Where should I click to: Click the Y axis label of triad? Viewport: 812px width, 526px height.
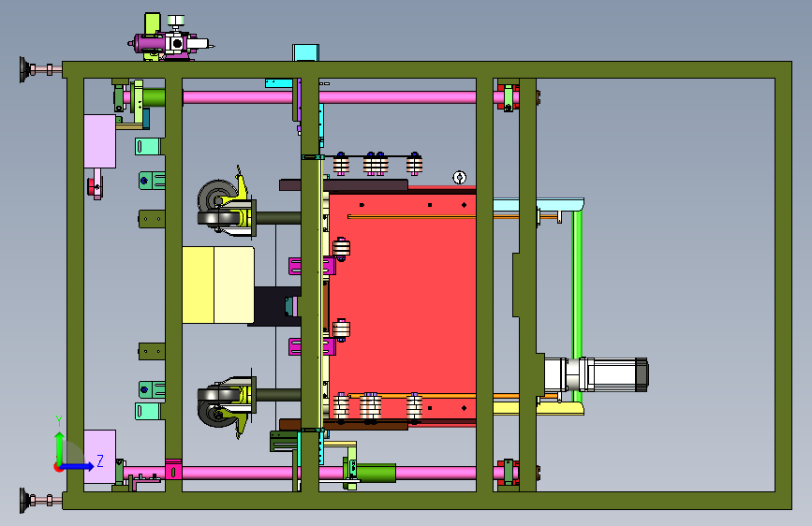[59, 421]
